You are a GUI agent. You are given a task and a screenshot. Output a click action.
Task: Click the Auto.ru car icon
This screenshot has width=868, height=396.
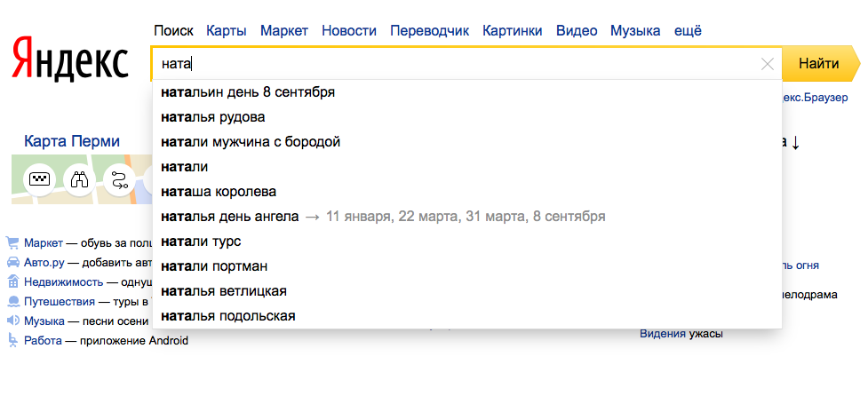[x=12, y=262]
